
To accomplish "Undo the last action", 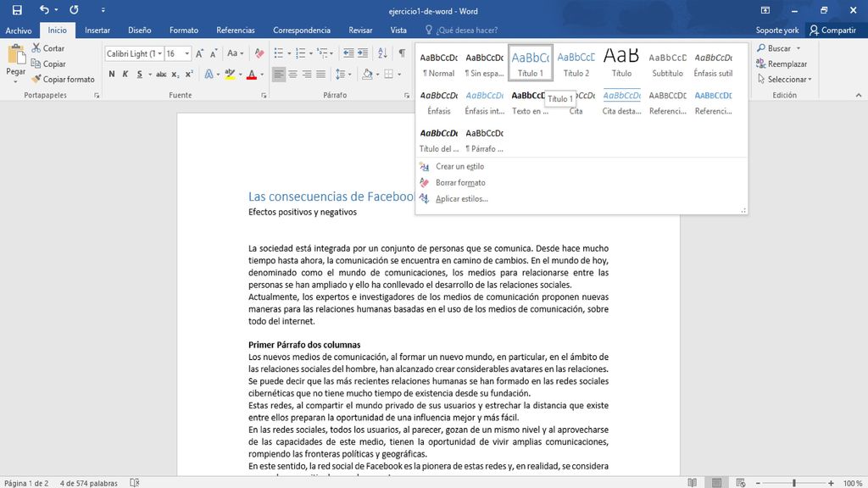I will coord(44,10).
